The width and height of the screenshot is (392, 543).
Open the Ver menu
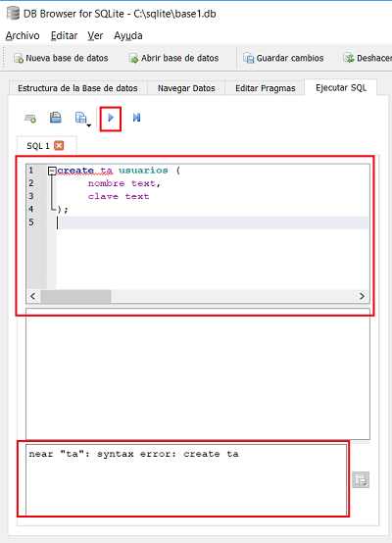point(95,35)
